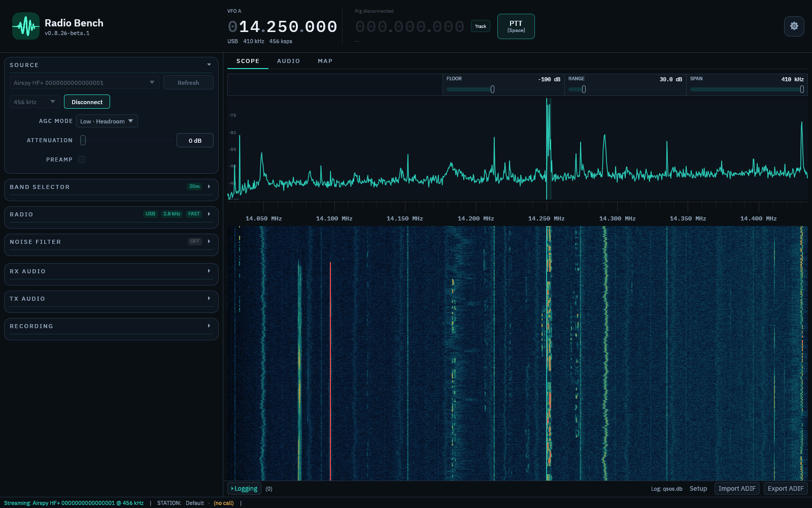812x508 pixels.
Task: Open the 456 kHz sample rate dropdown
Action: tap(35, 102)
